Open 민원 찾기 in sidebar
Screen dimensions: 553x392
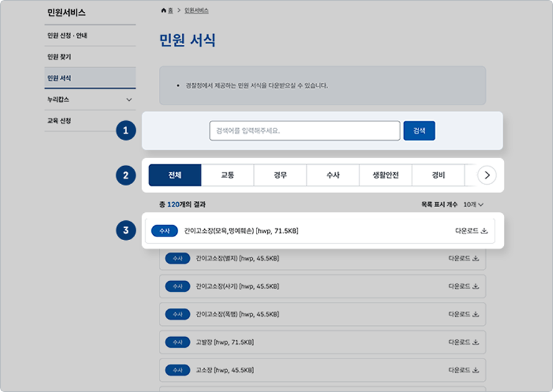59,57
